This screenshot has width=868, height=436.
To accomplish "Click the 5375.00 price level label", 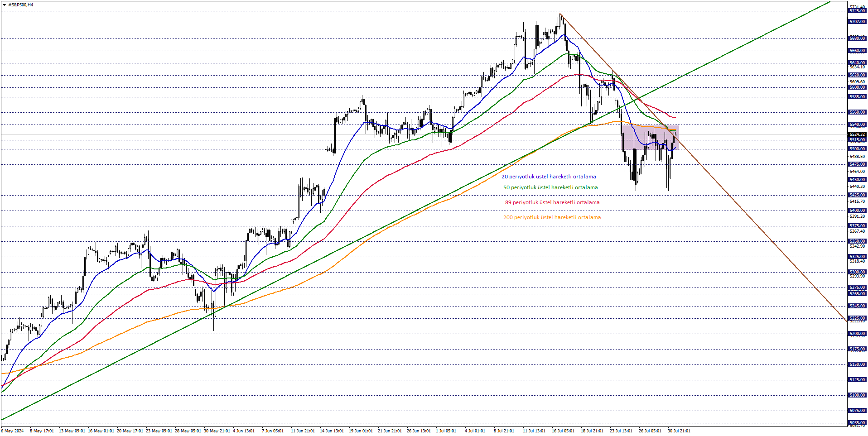I will click(x=857, y=226).
